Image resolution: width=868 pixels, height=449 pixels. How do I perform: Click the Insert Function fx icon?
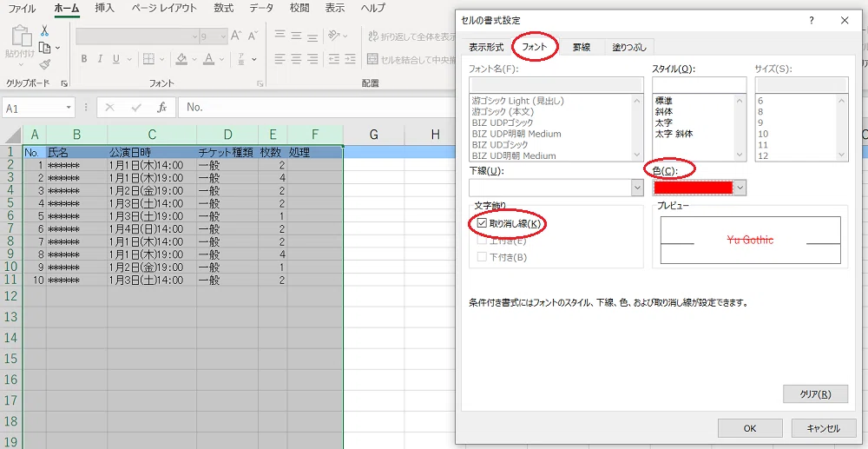(x=161, y=108)
